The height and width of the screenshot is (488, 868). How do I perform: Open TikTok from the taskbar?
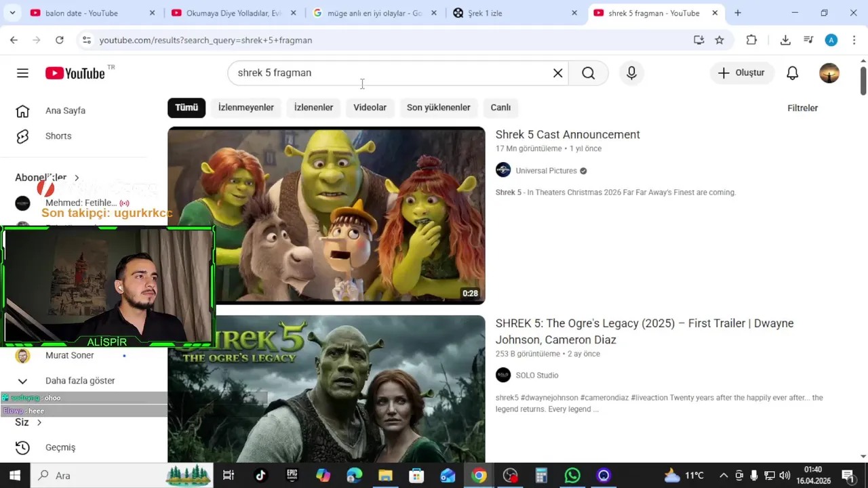260,475
